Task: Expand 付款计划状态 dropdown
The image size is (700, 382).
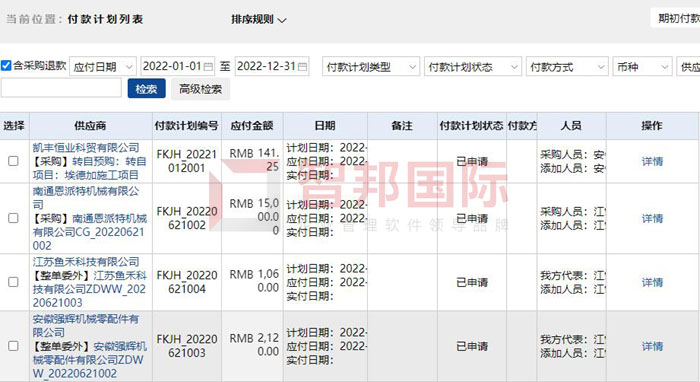Action: click(x=473, y=67)
